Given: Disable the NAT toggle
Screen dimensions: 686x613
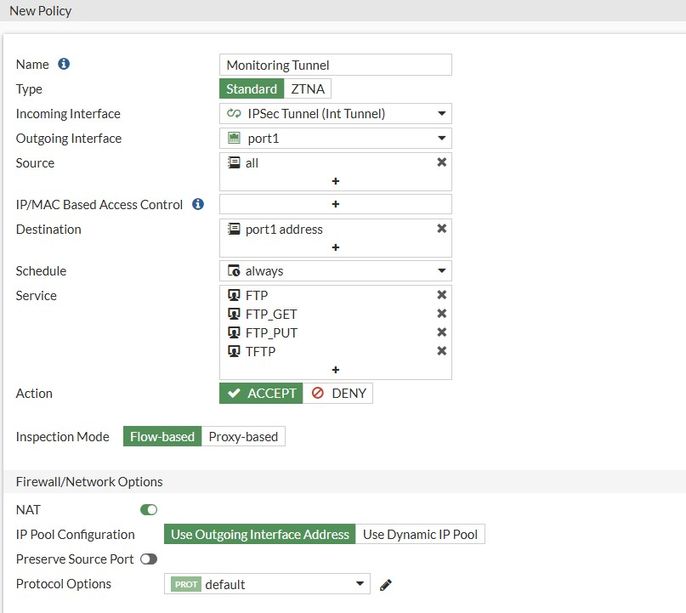Looking at the screenshot, I should coord(149,510).
